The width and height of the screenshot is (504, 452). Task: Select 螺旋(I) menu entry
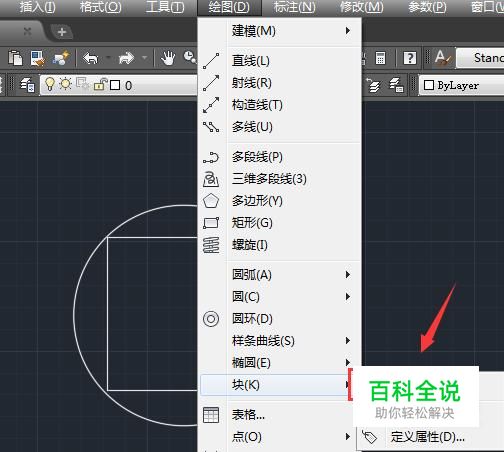click(x=280, y=245)
